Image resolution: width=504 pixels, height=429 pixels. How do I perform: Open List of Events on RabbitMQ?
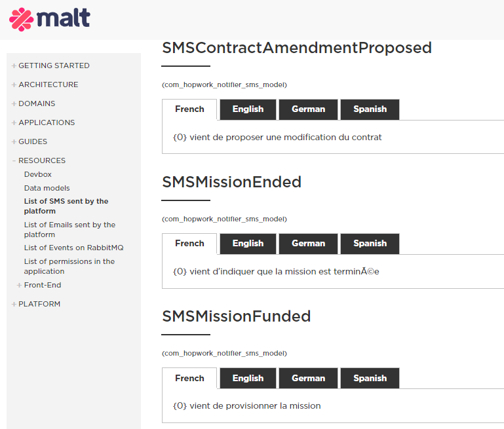[x=73, y=248]
